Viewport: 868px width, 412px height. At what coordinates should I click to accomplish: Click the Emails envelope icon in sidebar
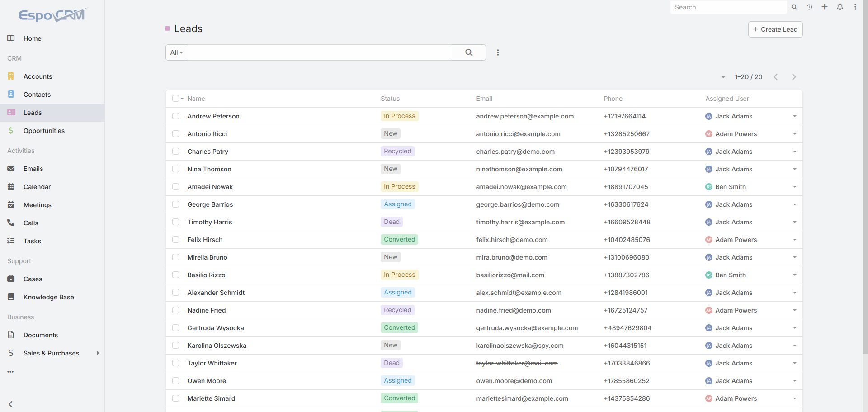click(11, 168)
